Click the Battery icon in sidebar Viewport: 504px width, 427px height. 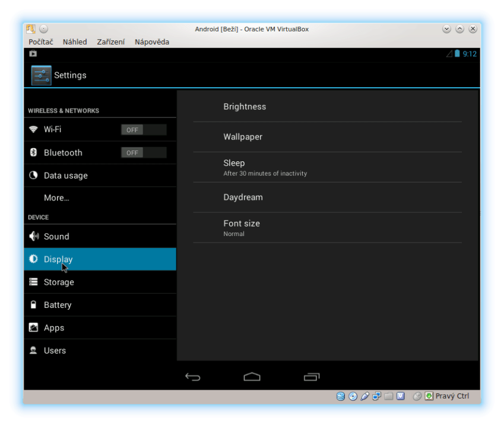click(x=33, y=304)
